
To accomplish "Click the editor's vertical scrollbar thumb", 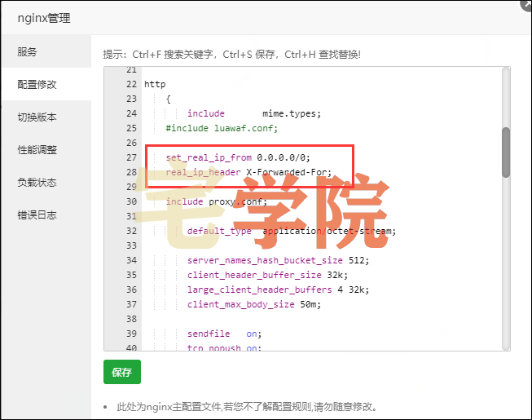I will [506, 152].
